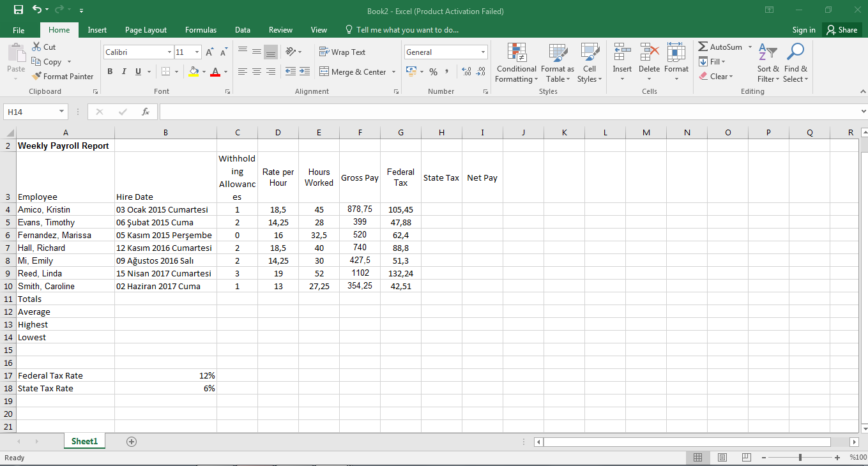Viewport: 868px width, 466px height.
Task: Click the Percent Style icon
Action: click(433, 72)
